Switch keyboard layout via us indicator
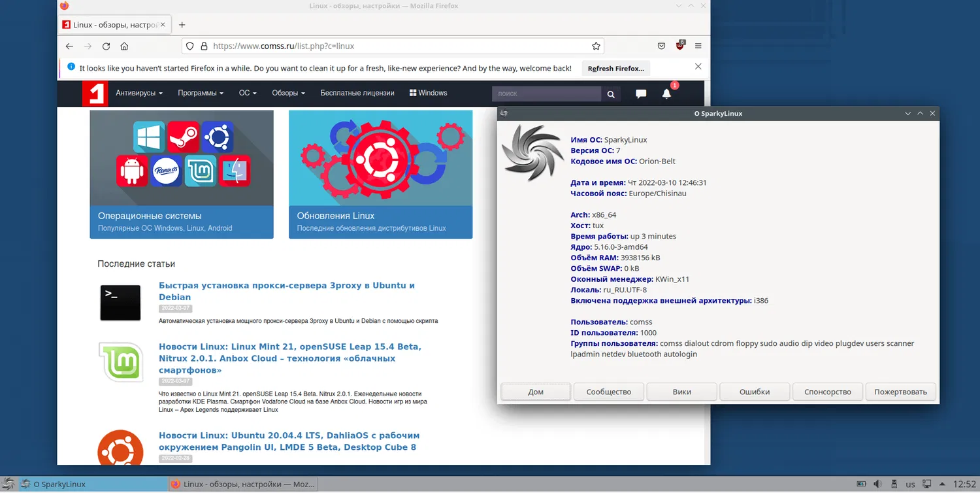The image size is (980, 493). click(x=910, y=484)
